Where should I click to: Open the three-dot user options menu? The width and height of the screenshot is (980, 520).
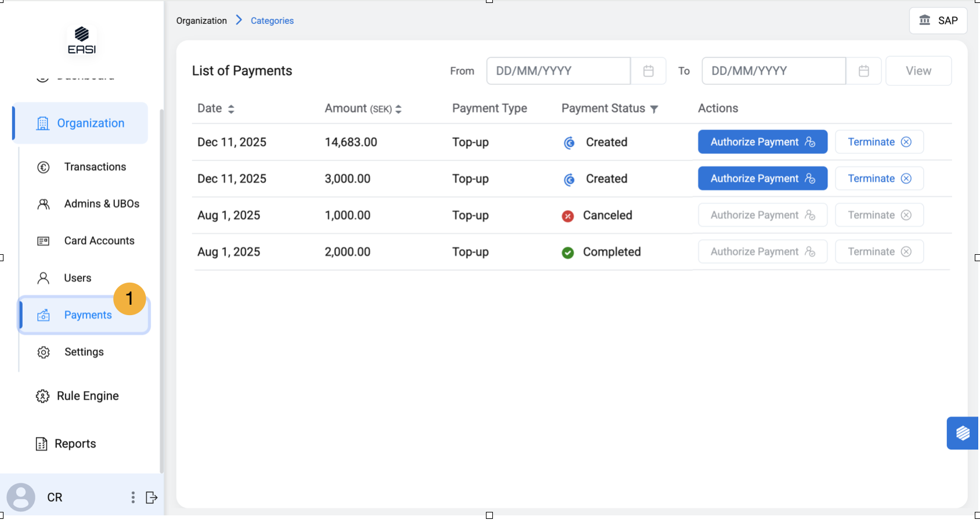coord(133,497)
